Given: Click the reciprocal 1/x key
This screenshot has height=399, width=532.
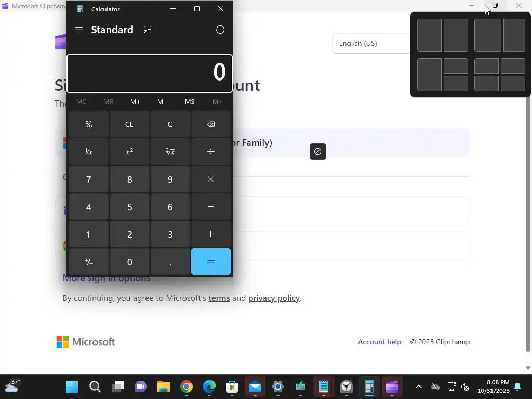Looking at the screenshot, I should (88, 152).
